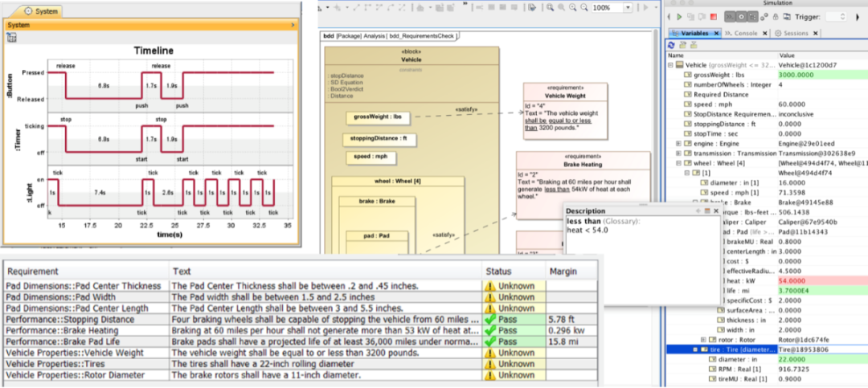Click the Name column header
Screen dimensions: 868x388
pos(722,55)
